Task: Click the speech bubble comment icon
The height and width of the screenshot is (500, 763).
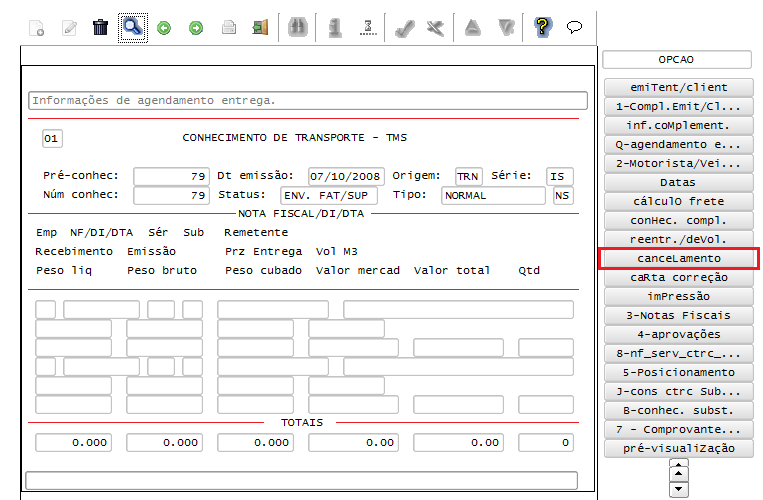Action: (x=574, y=27)
